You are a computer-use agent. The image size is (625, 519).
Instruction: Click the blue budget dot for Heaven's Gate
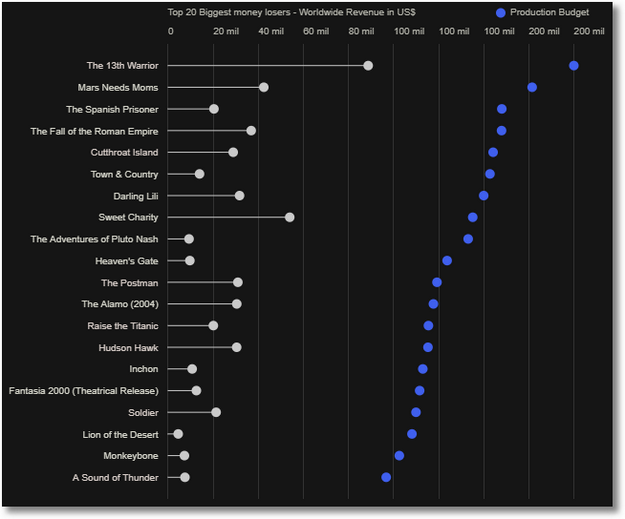[x=447, y=261]
